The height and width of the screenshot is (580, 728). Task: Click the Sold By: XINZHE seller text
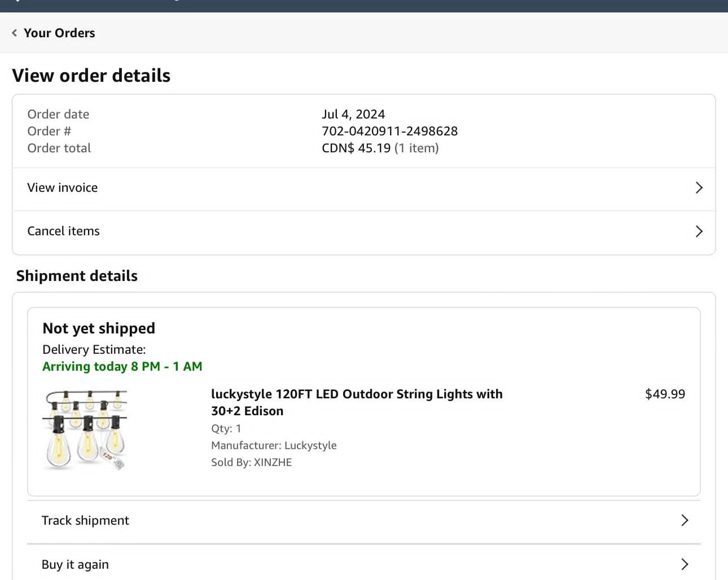pyautogui.click(x=251, y=462)
